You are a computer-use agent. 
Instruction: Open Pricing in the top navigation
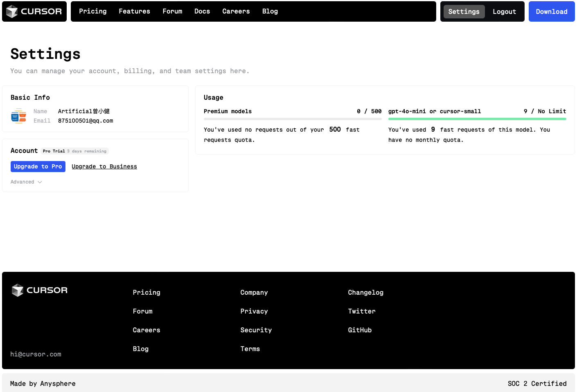point(93,11)
